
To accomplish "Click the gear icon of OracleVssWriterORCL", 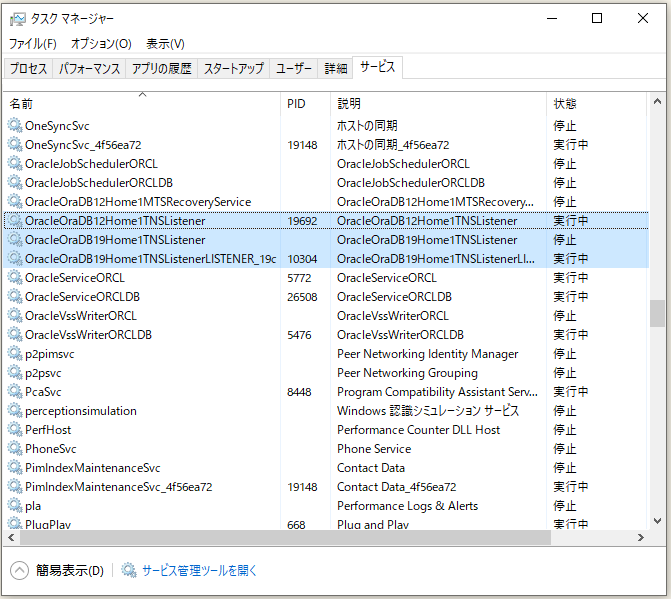I will [15, 316].
